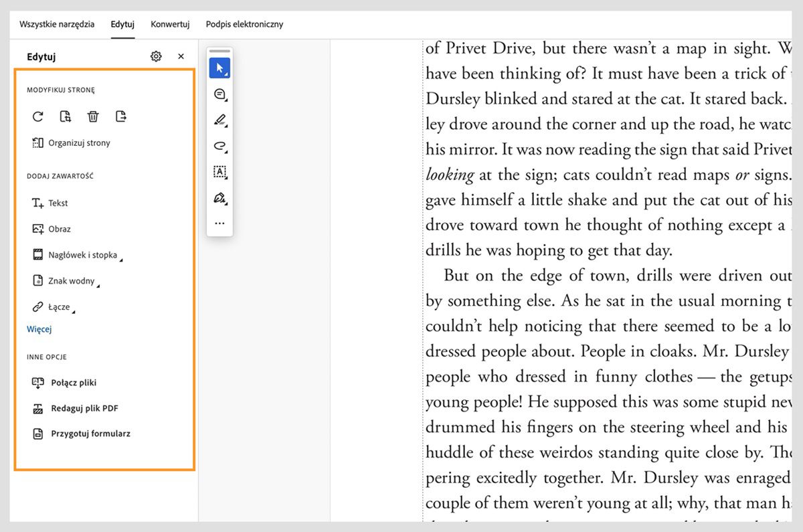This screenshot has width=803, height=532.
Task: Click the Tekst T-plus icon
Action: (38, 203)
